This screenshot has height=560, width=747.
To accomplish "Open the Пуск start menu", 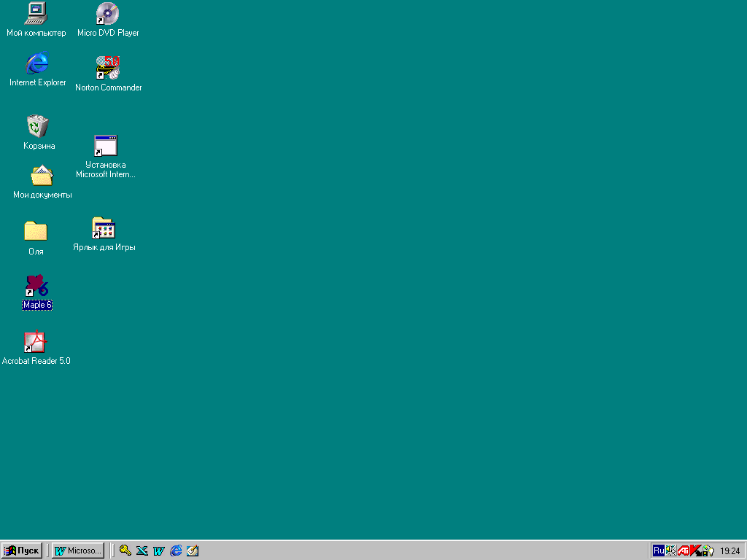I will pos(22,551).
